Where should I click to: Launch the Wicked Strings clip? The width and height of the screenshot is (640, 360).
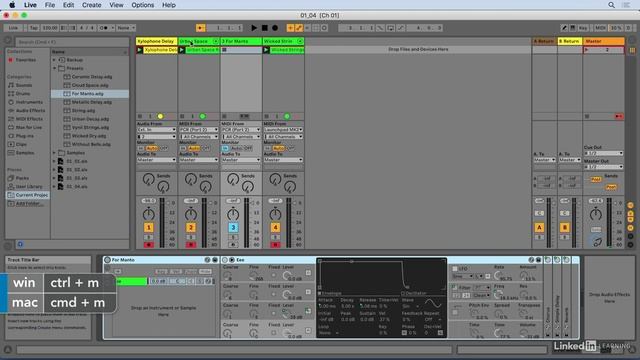(x=266, y=50)
